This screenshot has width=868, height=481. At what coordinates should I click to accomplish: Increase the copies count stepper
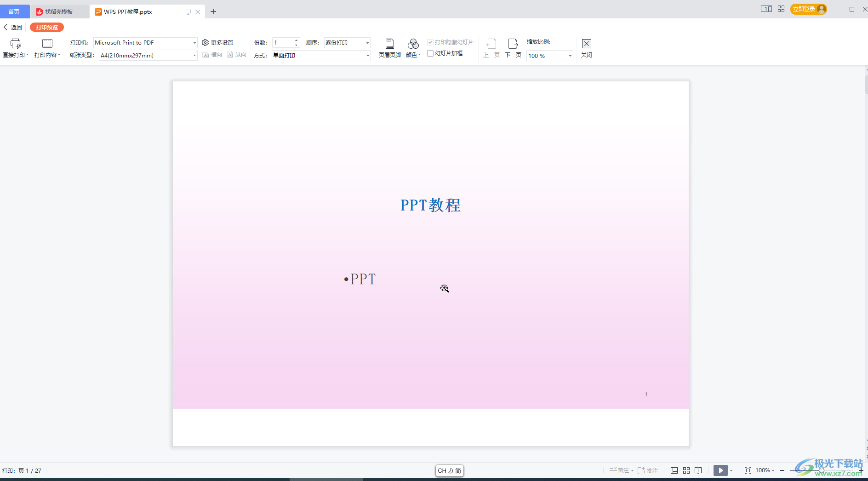(x=297, y=40)
